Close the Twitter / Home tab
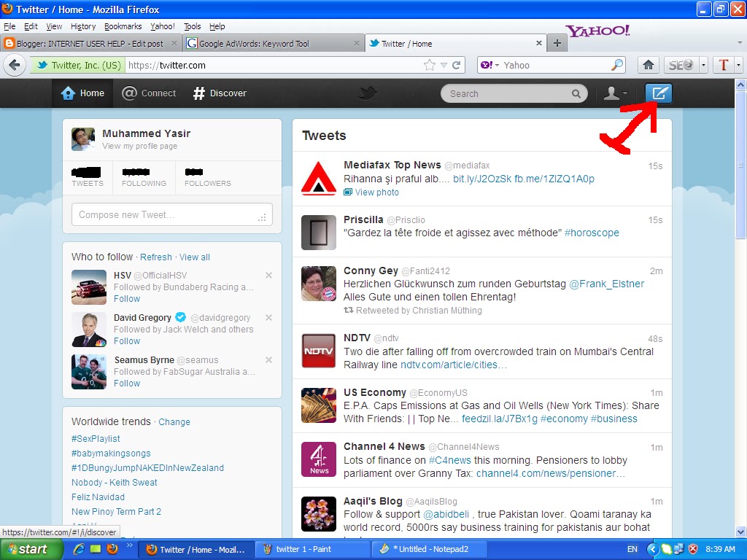Screen dimensions: 747x560 (539, 43)
